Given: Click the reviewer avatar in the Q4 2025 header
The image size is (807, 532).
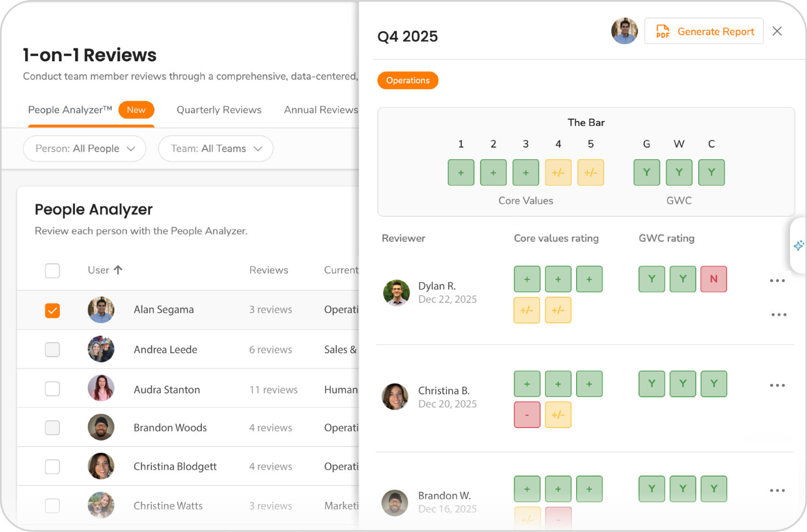Looking at the screenshot, I should (x=624, y=31).
